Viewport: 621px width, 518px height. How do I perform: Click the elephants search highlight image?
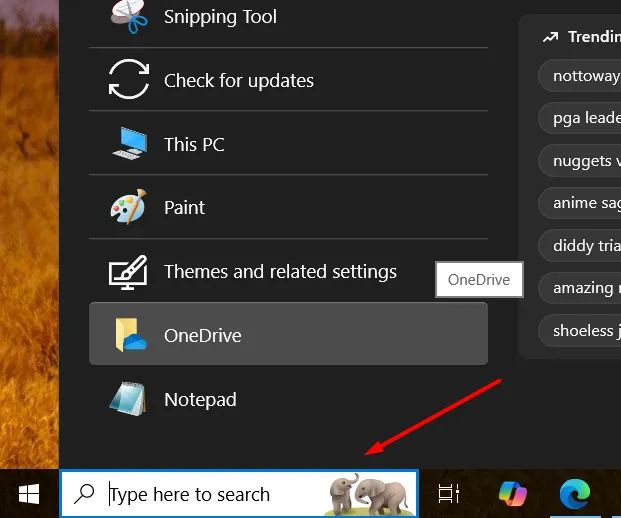[x=369, y=495]
